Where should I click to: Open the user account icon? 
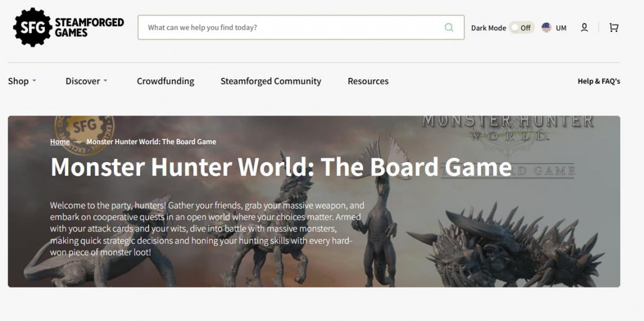(584, 27)
